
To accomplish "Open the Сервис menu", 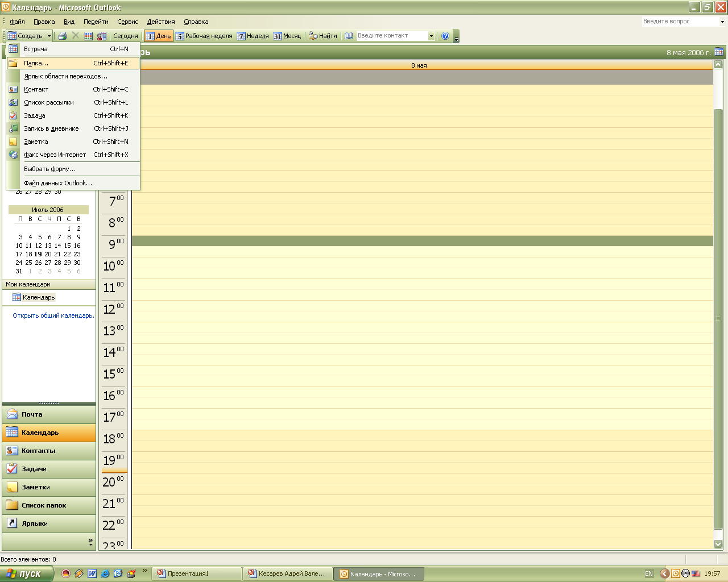I will point(127,22).
